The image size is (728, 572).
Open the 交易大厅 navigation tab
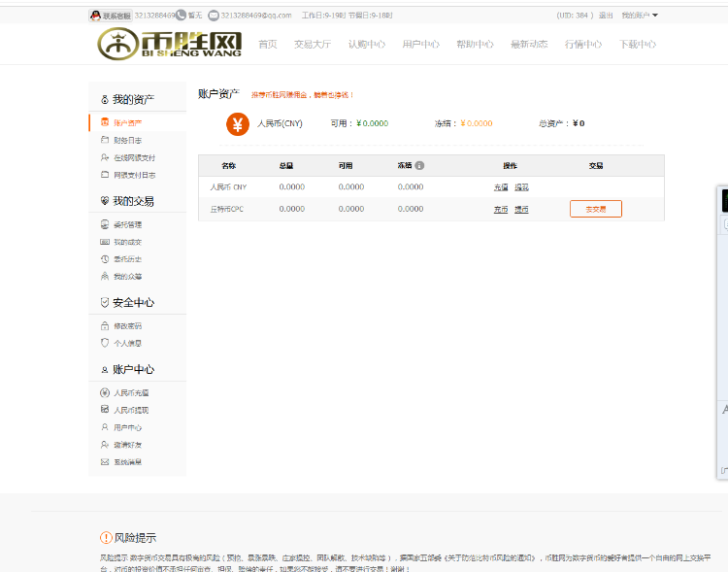tap(312, 45)
